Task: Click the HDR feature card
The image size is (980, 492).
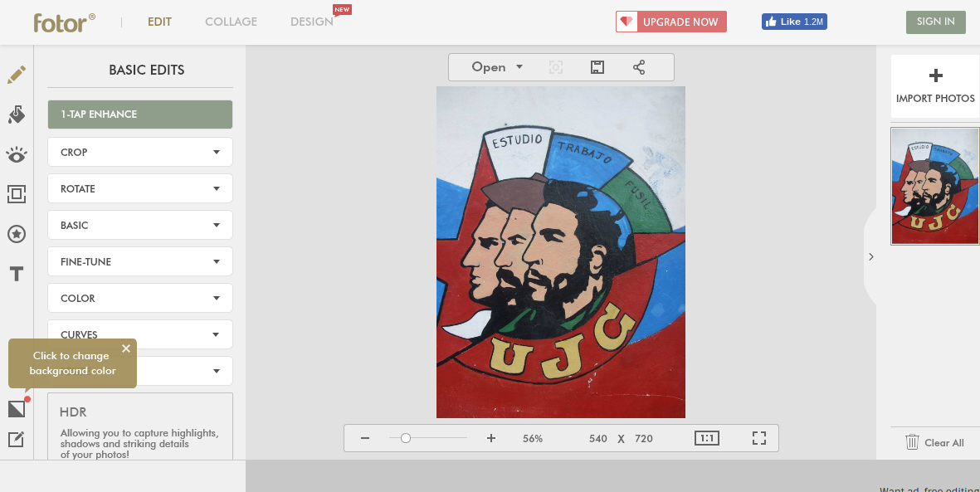Action: click(x=140, y=427)
